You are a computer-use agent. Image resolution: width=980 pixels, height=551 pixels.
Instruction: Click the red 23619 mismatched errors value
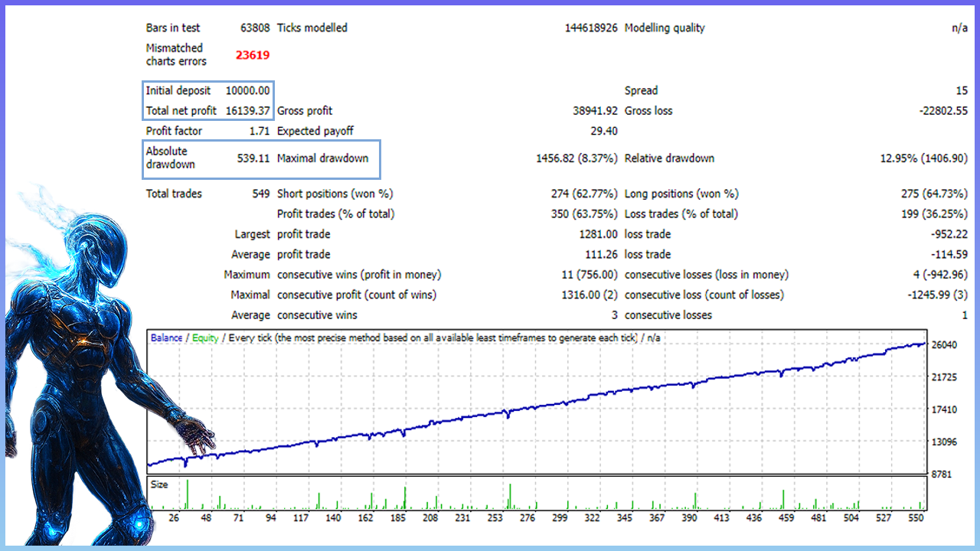point(252,55)
